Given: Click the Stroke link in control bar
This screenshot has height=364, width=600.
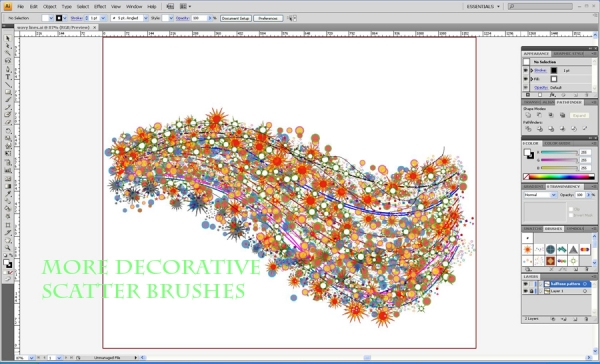Looking at the screenshot, I should [77, 18].
